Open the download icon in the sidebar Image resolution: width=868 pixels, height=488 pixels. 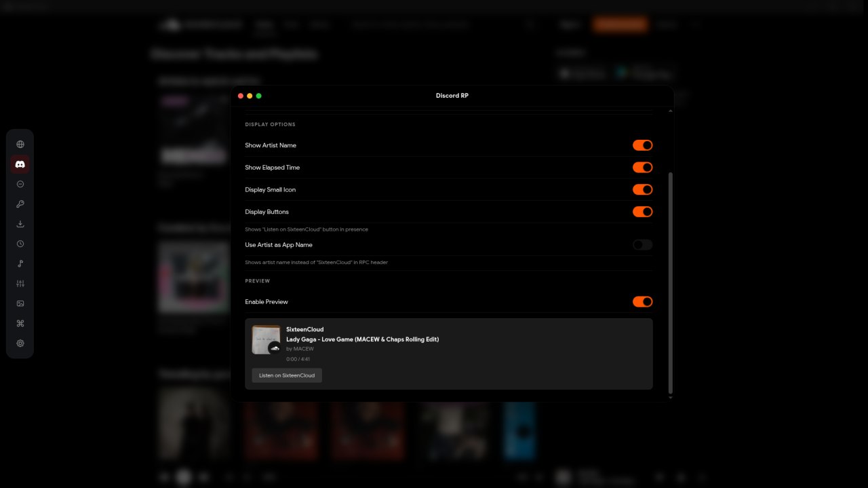point(20,224)
